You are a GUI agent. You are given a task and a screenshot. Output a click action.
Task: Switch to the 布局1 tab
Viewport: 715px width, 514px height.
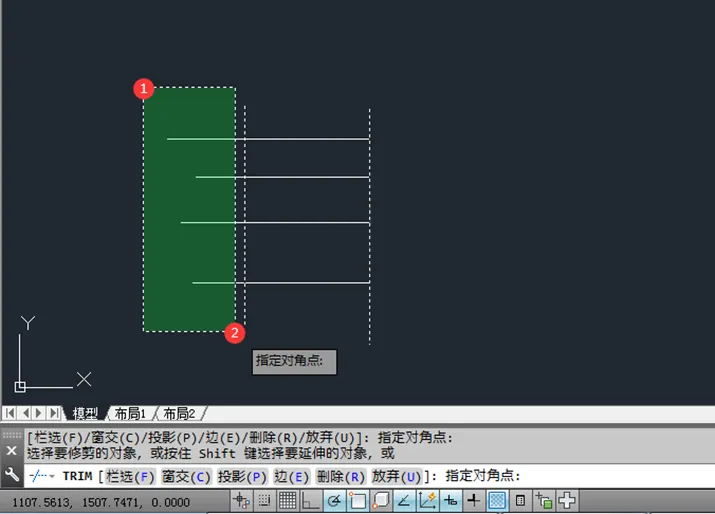[x=130, y=413]
